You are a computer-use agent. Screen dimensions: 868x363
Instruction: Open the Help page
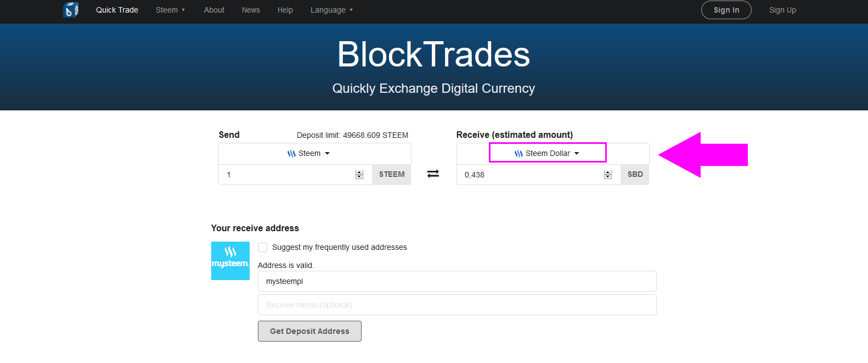[x=285, y=10]
